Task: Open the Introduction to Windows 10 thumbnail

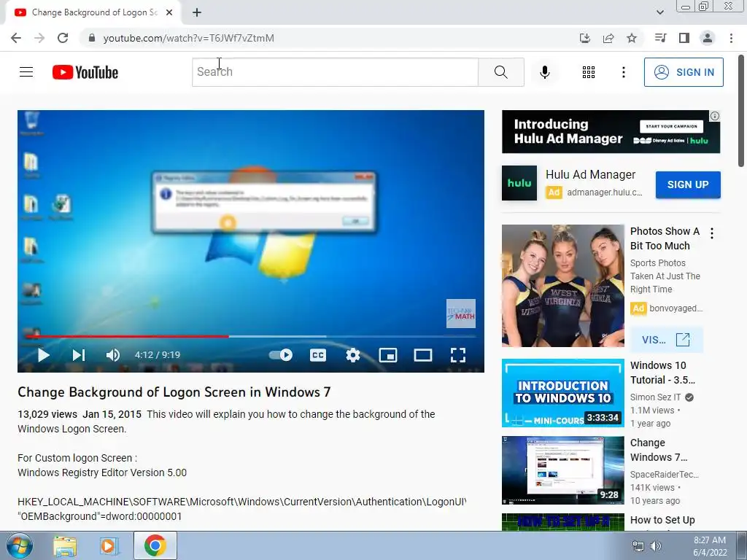Action: point(562,393)
